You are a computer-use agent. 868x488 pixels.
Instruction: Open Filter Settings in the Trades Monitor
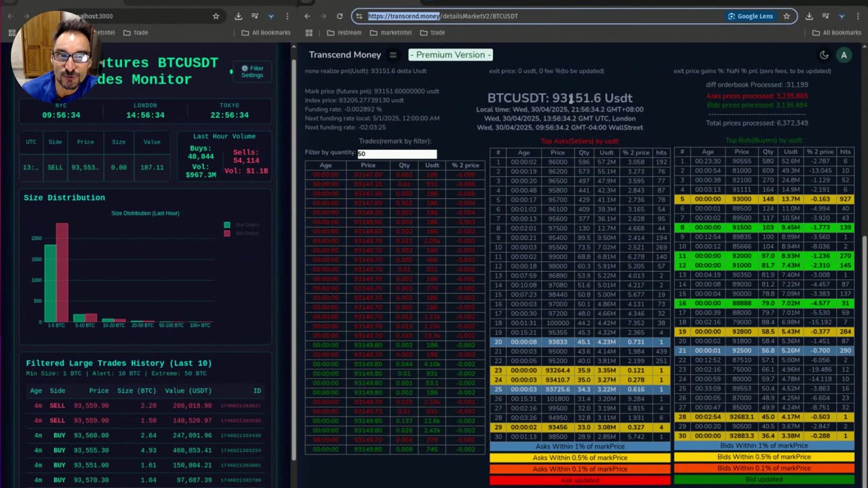point(252,72)
